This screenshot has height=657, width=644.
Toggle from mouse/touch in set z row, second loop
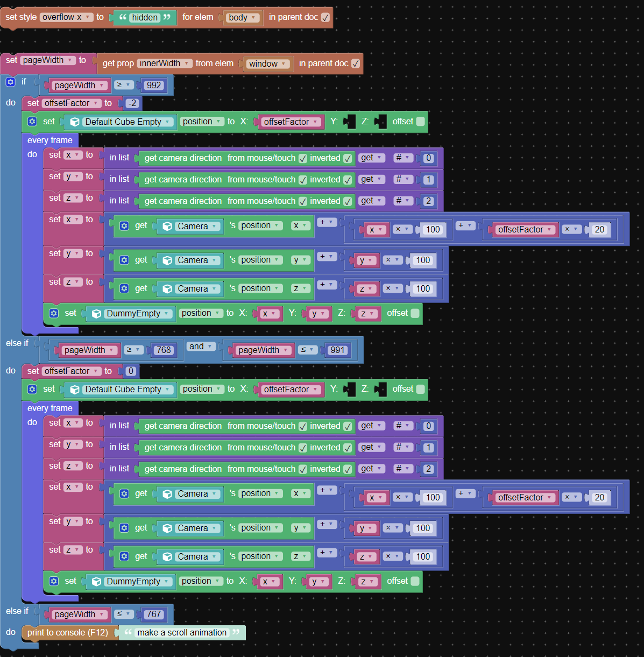click(x=303, y=469)
